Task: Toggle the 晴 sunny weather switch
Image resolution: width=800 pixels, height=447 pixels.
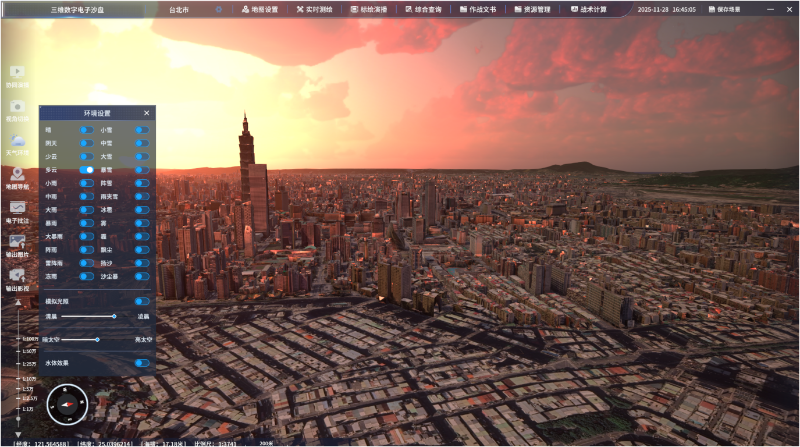Action: pyautogui.click(x=87, y=130)
